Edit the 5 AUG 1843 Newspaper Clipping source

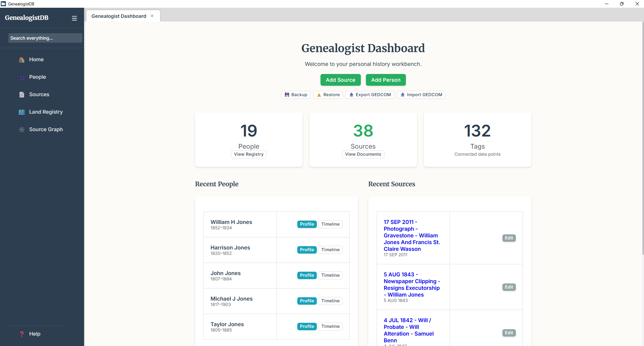pos(508,287)
